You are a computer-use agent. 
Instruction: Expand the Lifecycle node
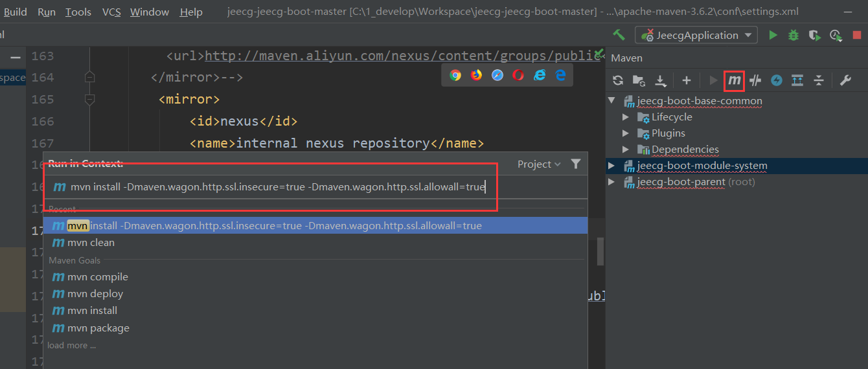click(625, 117)
